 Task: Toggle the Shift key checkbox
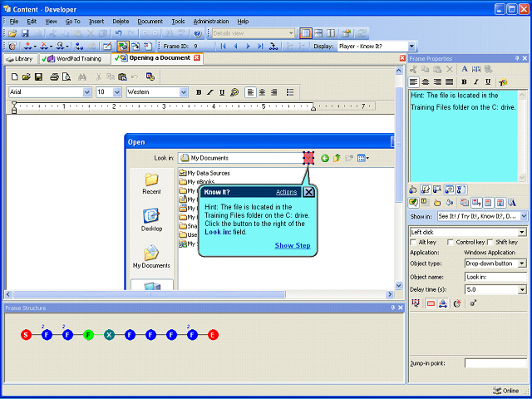coord(490,242)
